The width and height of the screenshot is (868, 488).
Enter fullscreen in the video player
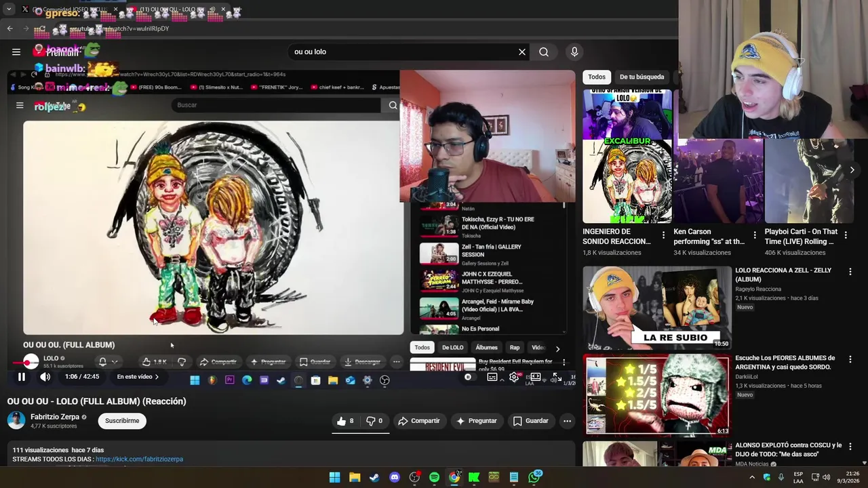[x=557, y=377]
